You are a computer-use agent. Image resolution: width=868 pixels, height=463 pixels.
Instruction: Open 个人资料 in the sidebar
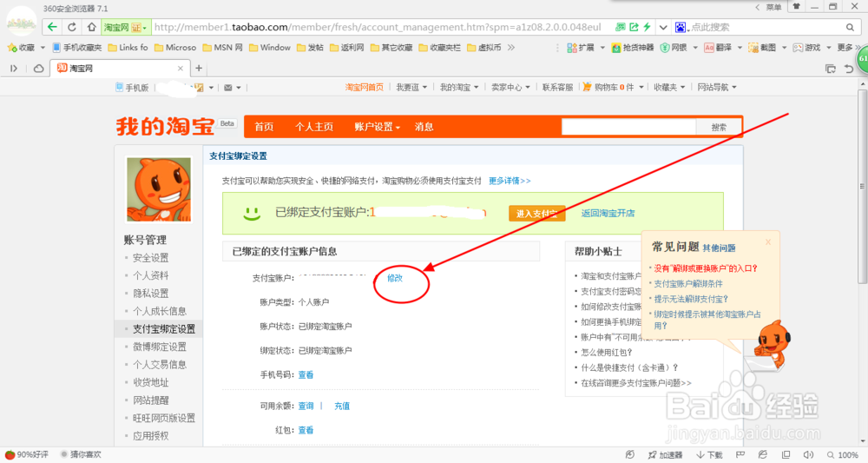tap(150, 275)
